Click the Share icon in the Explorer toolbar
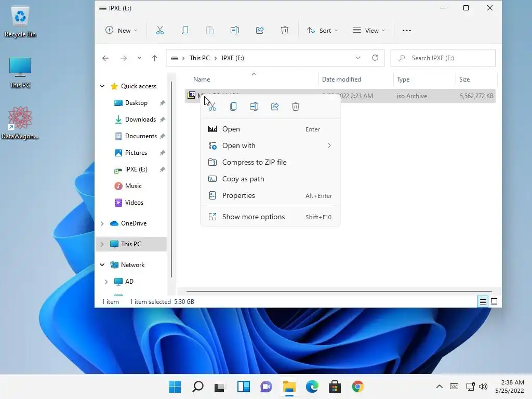This screenshot has width=532, height=399. (260, 31)
